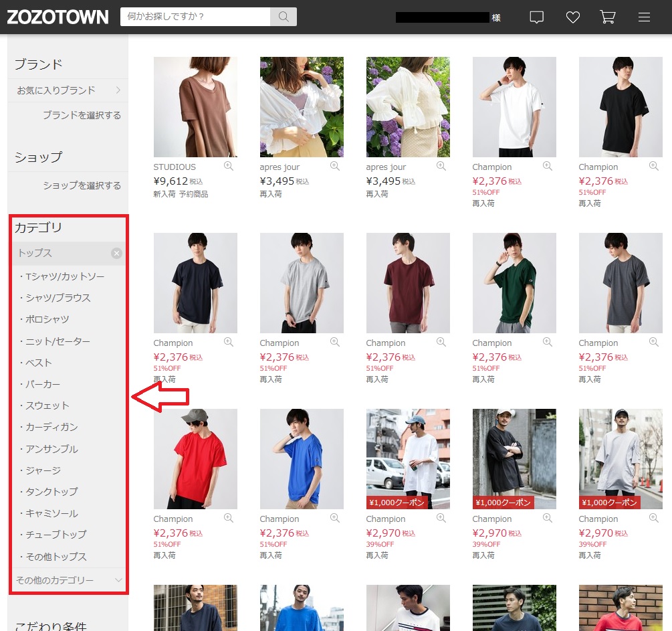The height and width of the screenshot is (631, 672).
Task: Select その他トップス category
Action: [x=55, y=556]
